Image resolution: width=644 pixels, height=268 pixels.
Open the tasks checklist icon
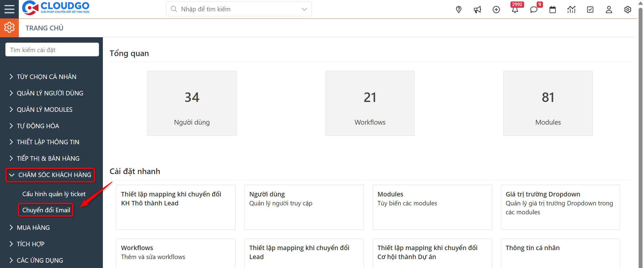point(590,10)
